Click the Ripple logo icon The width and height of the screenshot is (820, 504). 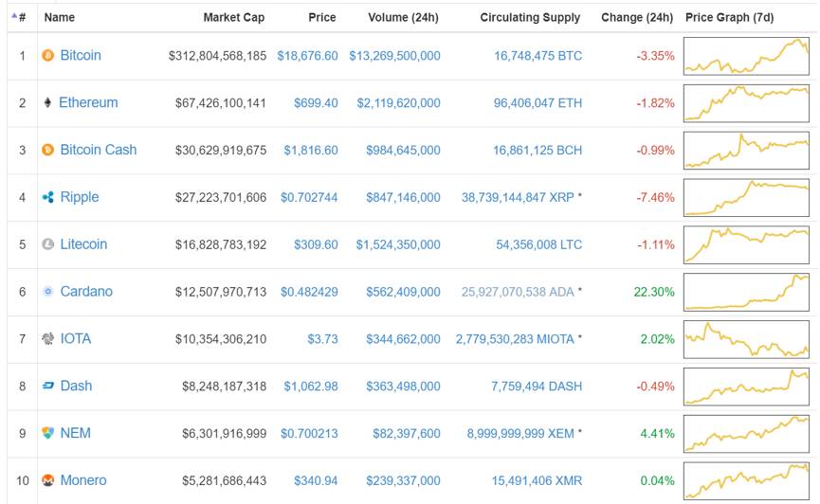pyautogui.click(x=48, y=197)
